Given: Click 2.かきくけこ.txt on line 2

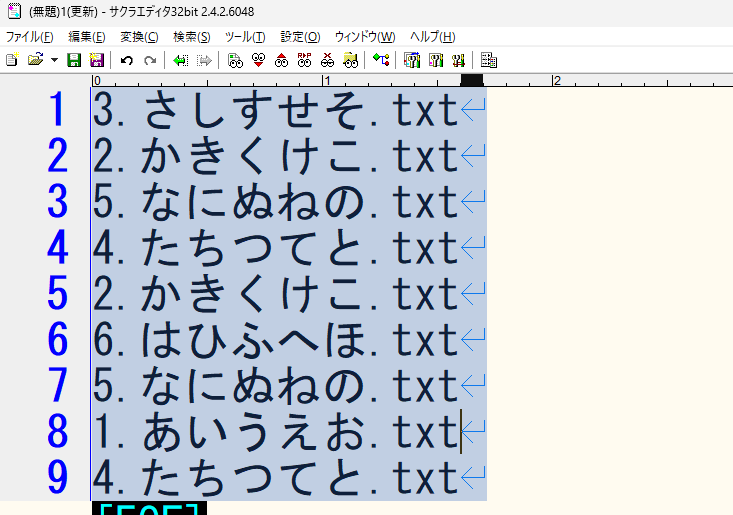Looking at the screenshot, I should [275, 156].
